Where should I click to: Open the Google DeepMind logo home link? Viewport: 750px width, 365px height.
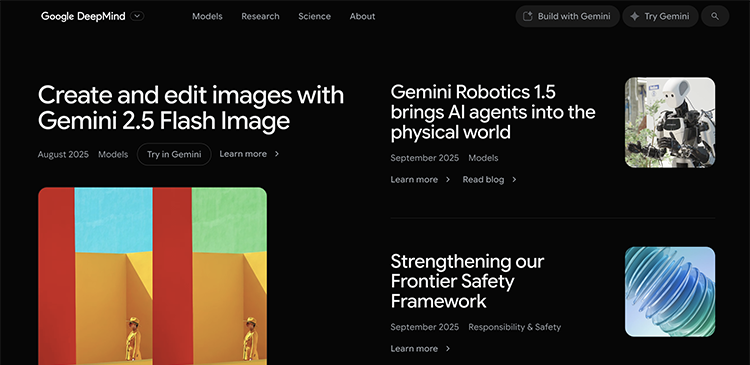pos(83,16)
